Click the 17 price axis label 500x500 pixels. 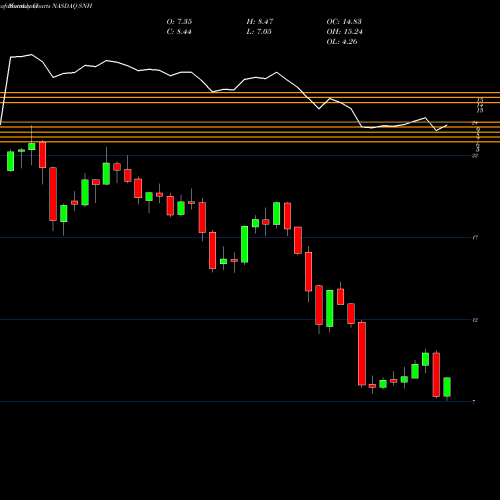tap(475, 238)
